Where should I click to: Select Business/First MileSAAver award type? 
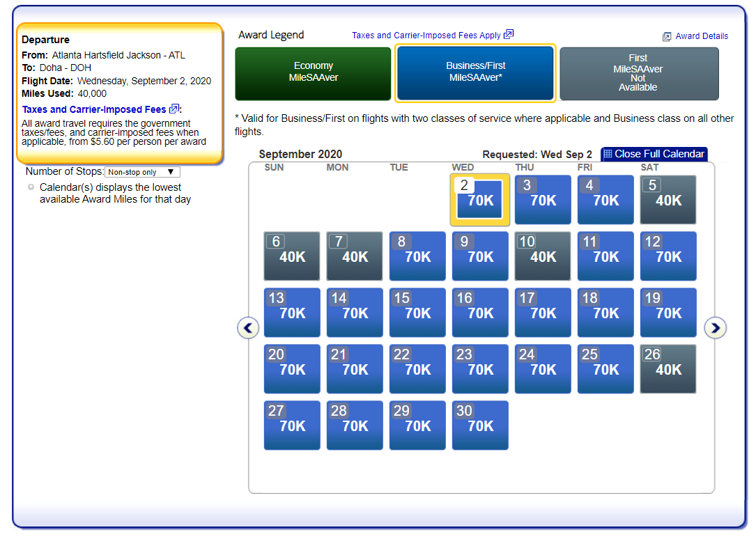tap(475, 74)
